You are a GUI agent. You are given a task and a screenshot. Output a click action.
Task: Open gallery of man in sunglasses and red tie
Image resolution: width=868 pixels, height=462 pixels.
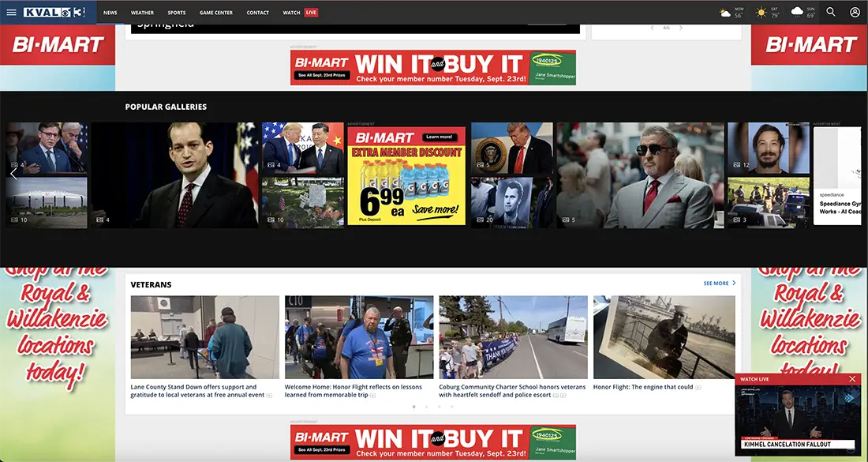[x=641, y=175]
